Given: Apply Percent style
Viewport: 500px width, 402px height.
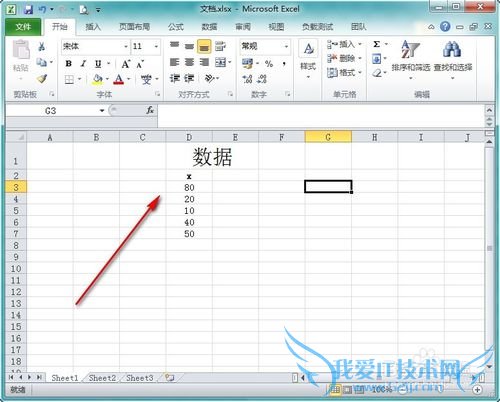Looking at the screenshot, I should pyautogui.click(x=269, y=63).
